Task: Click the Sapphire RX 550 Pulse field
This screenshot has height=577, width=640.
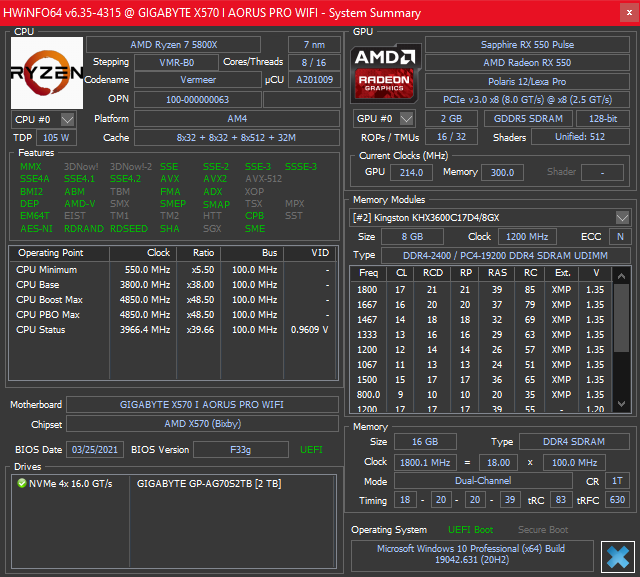Action: pos(527,45)
